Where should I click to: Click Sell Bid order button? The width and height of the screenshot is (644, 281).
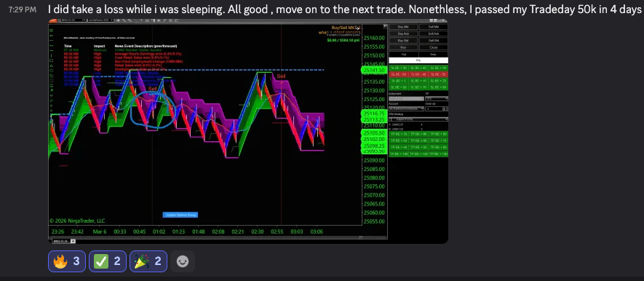(433, 41)
